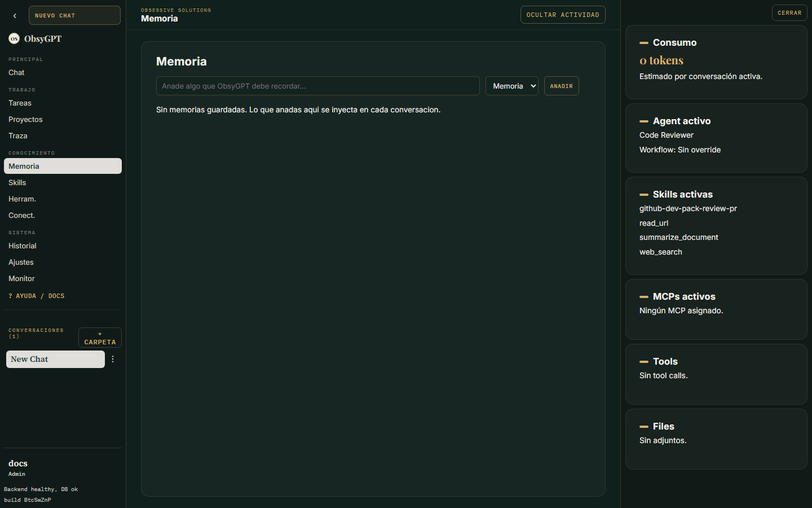Collapse the sidebar with the back chevron
This screenshot has height=508, width=812.
15,16
